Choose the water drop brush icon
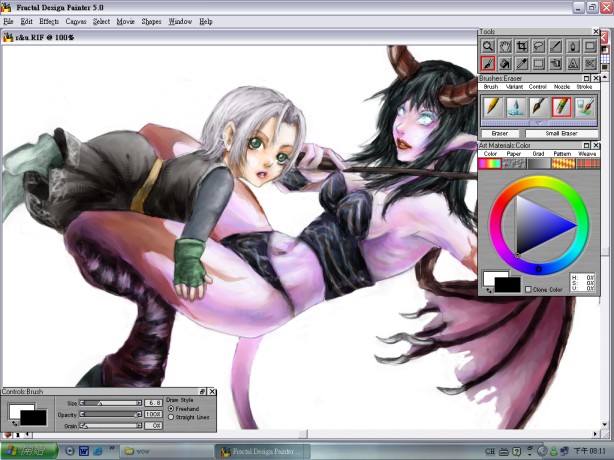The image size is (614, 460). (516, 106)
